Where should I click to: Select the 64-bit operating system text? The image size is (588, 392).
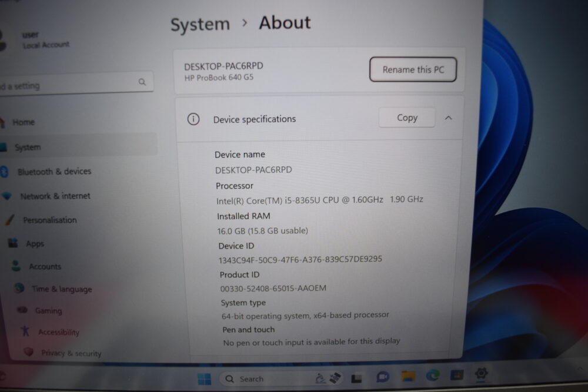click(305, 316)
